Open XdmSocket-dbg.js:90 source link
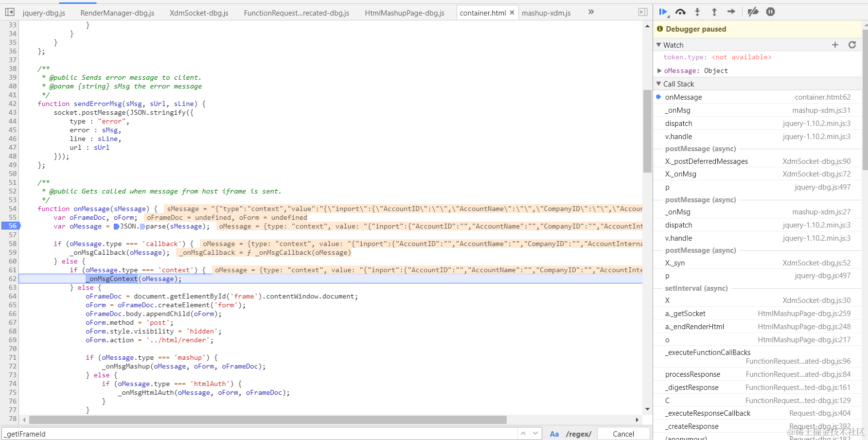The height and width of the screenshot is (440, 868). coord(816,161)
